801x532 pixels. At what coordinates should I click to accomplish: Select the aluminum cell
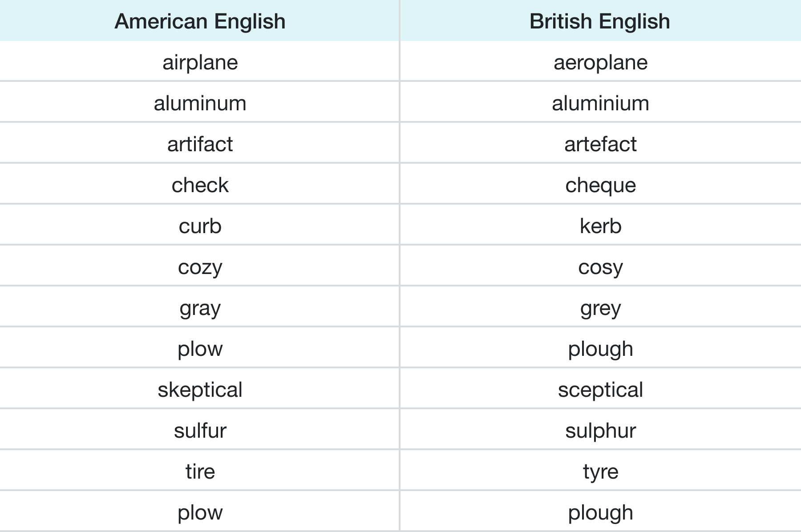pyautogui.click(x=200, y=103)
